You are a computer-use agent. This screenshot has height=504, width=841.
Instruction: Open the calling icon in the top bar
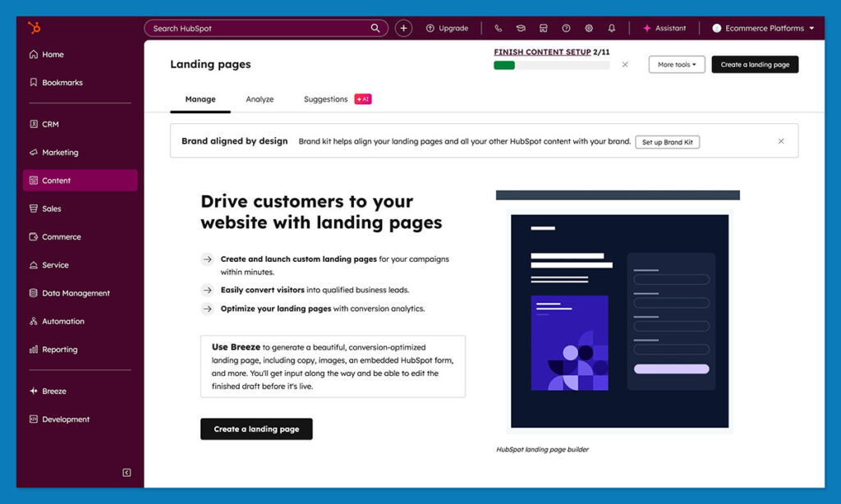click(x=497, y=28)
